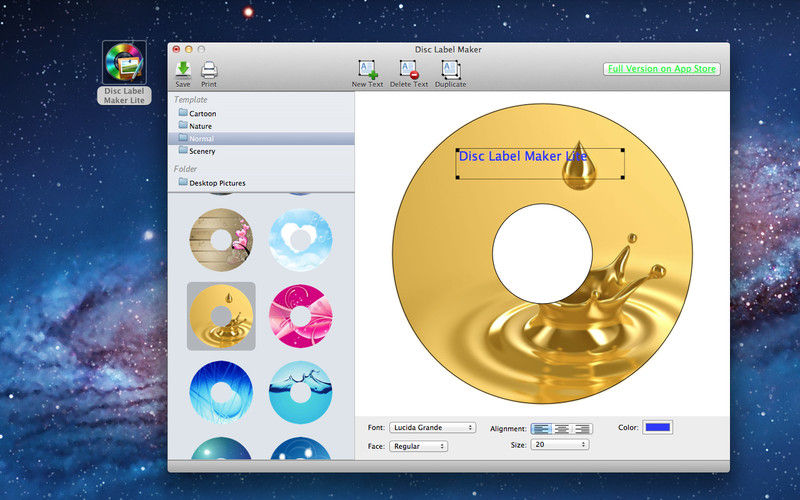The image size is (800, 500).
Task: Click the large gold disc preview
Action: point(542,254)
